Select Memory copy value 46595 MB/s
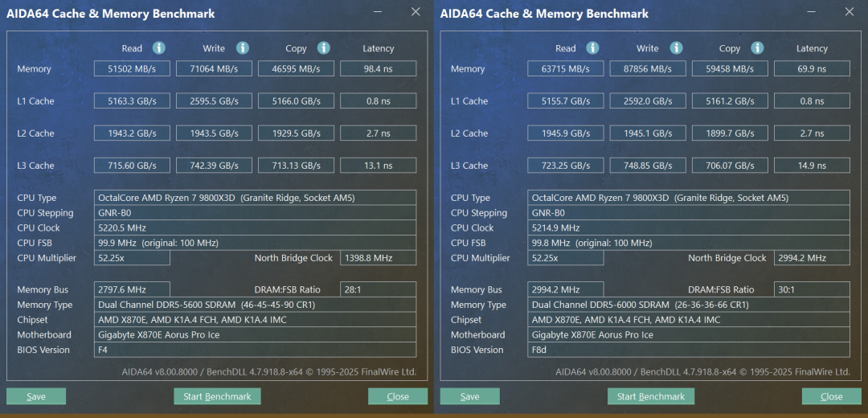 tap(296, 68)
